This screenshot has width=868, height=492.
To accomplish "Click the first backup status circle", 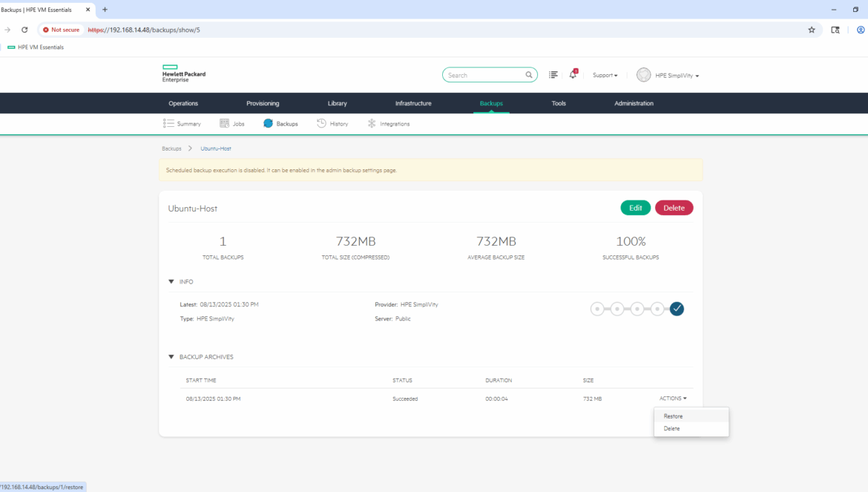I will coord(597,309).
